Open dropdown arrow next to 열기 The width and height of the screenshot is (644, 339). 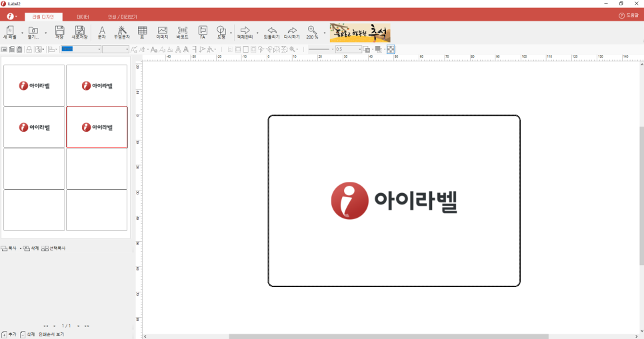(x=45, y=33)
